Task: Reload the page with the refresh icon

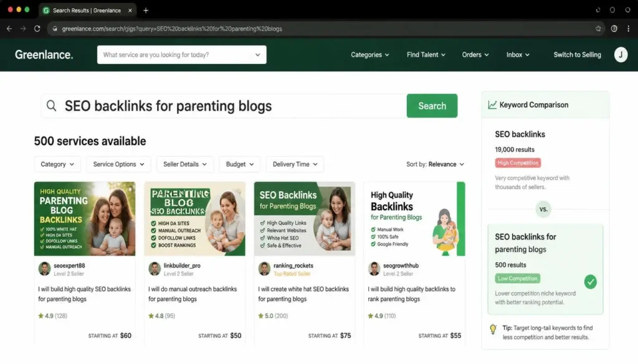Action: pos(37,29)
